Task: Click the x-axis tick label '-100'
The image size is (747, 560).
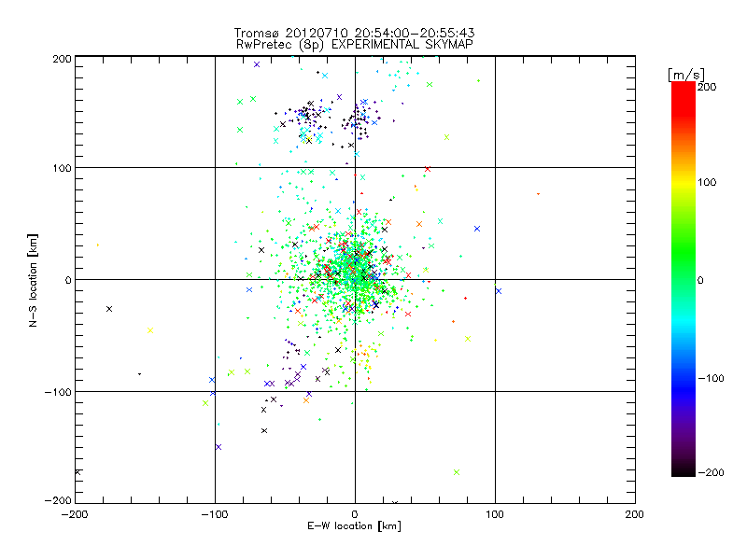Action: tap(215, 514)
